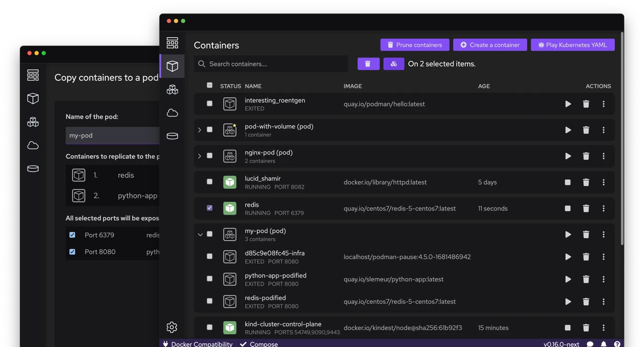Open the Pods view in the sidebar
The height and width of the screenshot is (347, 644).
(x=172, y=89)
